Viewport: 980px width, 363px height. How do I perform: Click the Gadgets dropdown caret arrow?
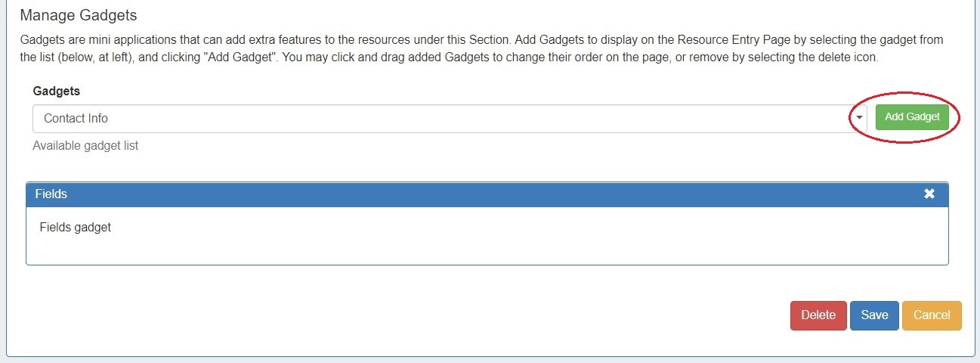pyautogui.click(x=859, y=118)
